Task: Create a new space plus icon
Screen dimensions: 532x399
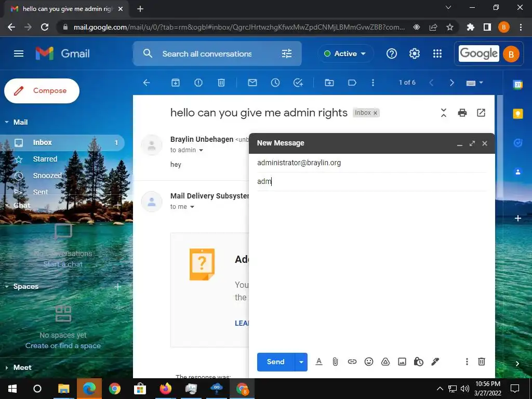Action: 118,287
